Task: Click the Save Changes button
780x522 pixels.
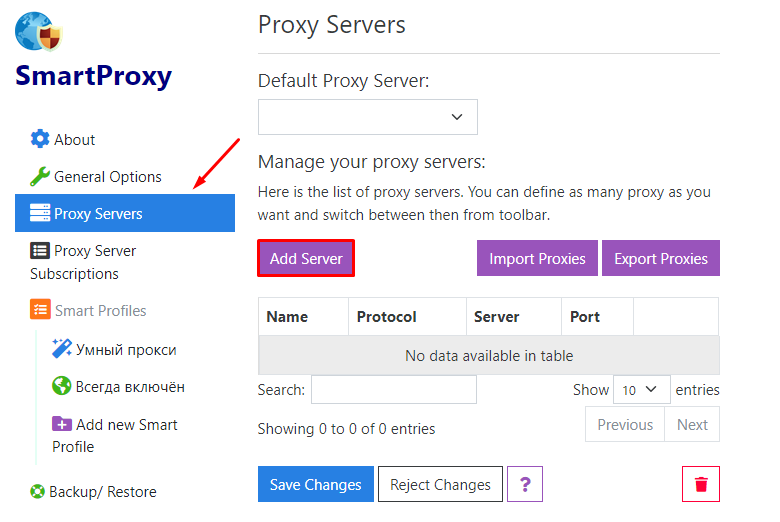Action: pos(315,484)
